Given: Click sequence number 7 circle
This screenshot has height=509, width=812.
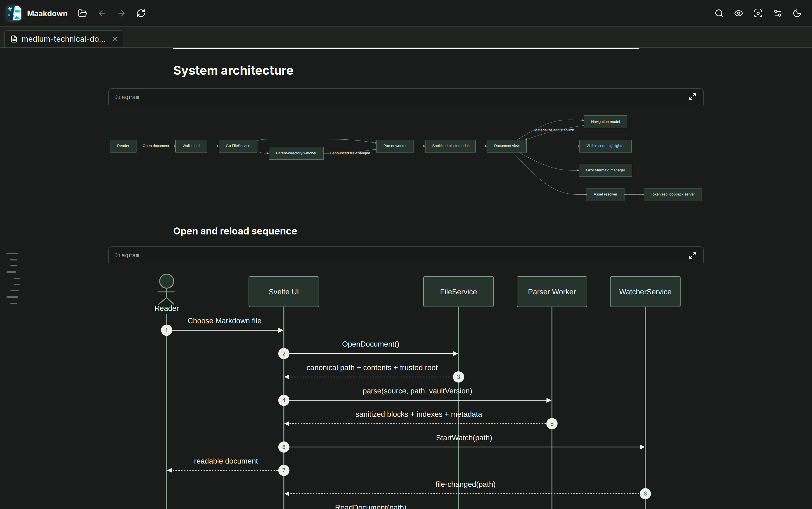Looking at the screenshot, I should pyautogui.click(x=284, y=471).
